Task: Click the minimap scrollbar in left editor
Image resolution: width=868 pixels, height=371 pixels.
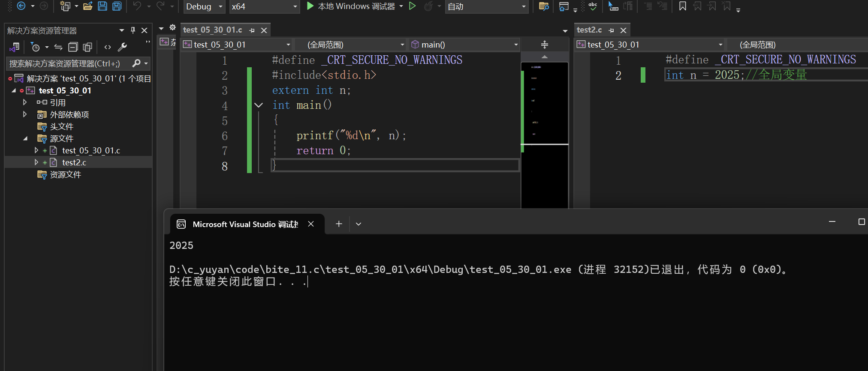Action: pos(545,135)
